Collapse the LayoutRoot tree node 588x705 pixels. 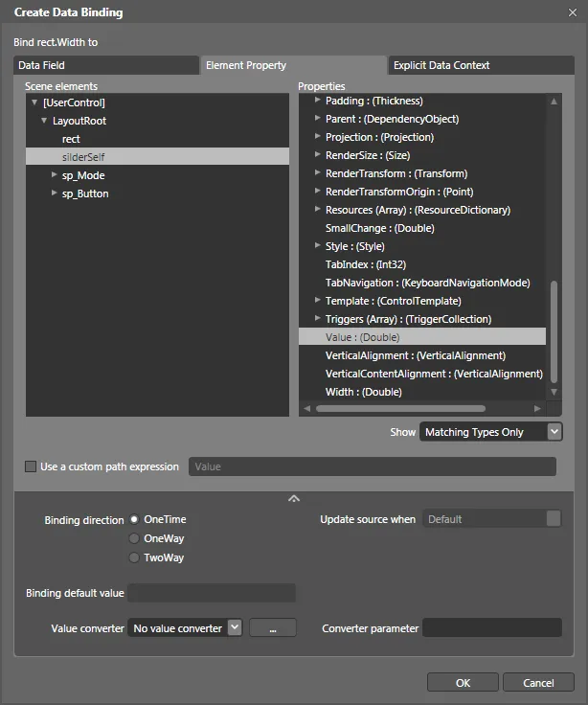(x=44, y=121)
